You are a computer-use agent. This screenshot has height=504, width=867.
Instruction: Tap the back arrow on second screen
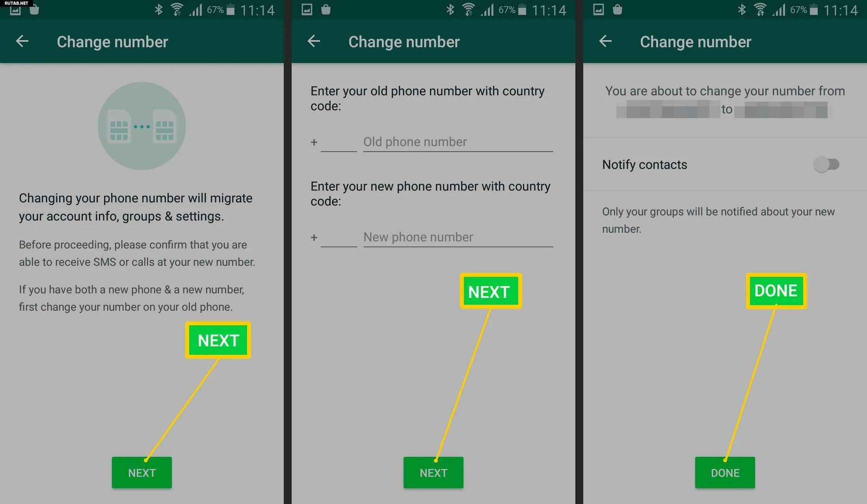313,40
